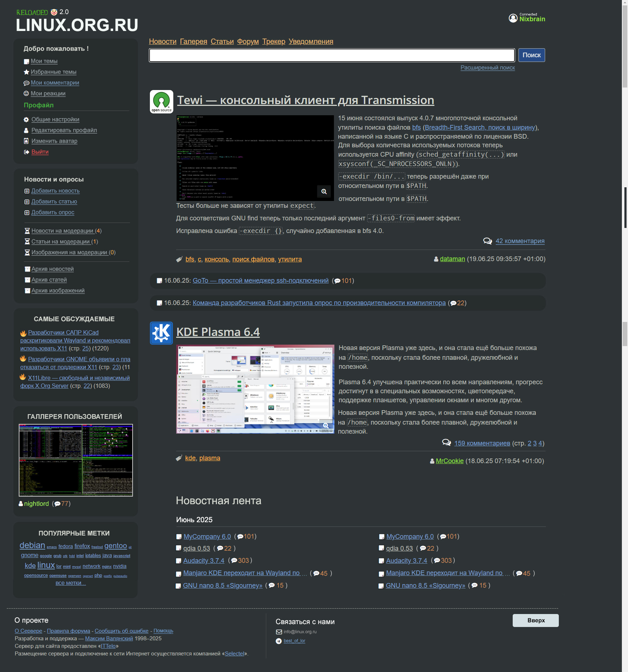Image resolution: width=628 pixels, height=672 pixels.
Task: Click the Telegram icon by best_of_lor
Action: click(x=279, y=641)
